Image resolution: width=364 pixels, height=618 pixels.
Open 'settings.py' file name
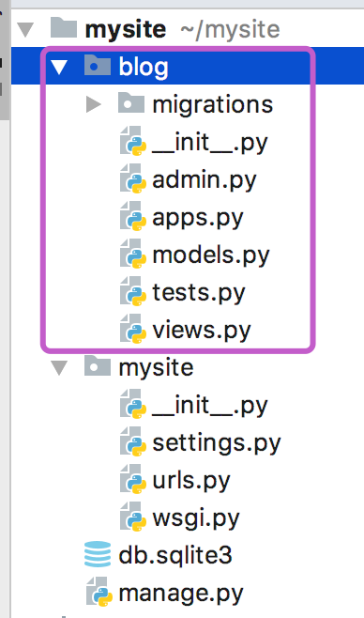click(x=217, y=443)
